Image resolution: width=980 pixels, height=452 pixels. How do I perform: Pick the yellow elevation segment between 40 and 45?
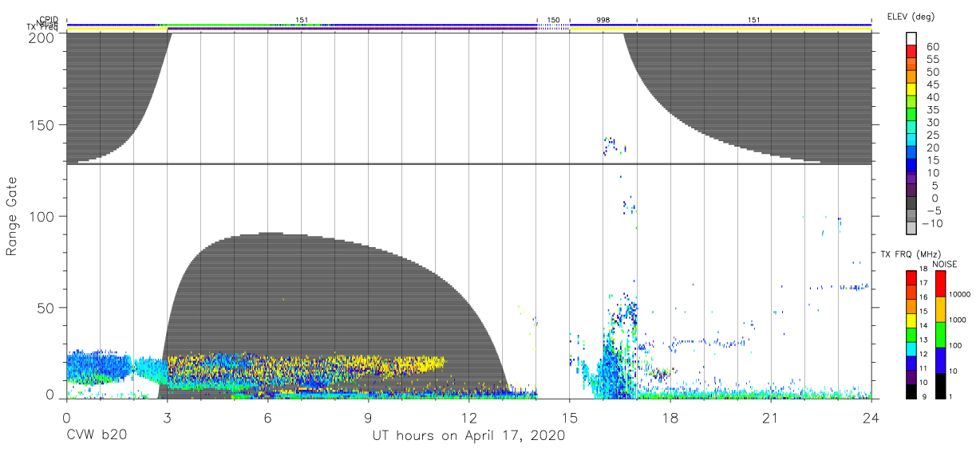(x=912, y=91)
